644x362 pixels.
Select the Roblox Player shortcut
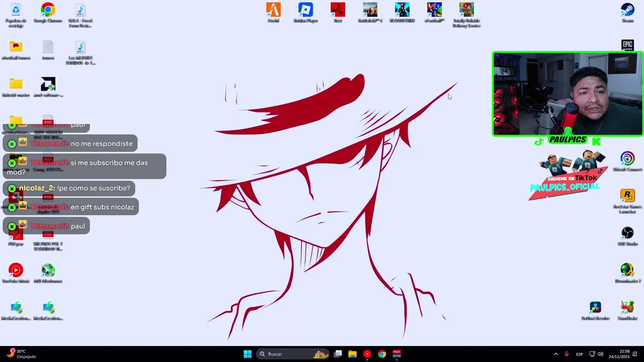pos(305,13)
